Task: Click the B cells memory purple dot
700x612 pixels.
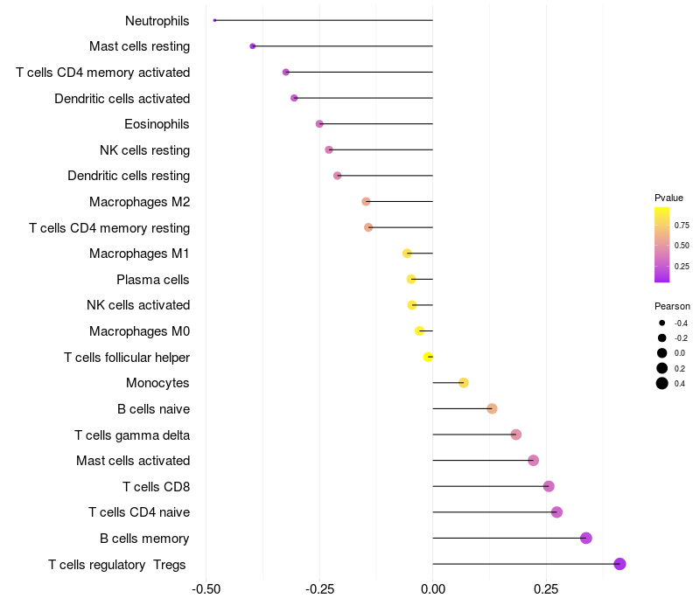Action: [x=586, y=538]
